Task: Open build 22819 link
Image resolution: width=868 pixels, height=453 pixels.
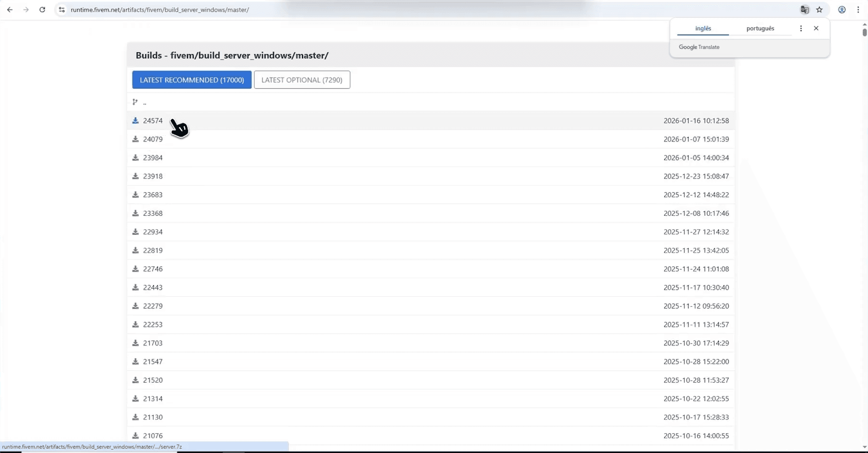Action: coord(153,250)
